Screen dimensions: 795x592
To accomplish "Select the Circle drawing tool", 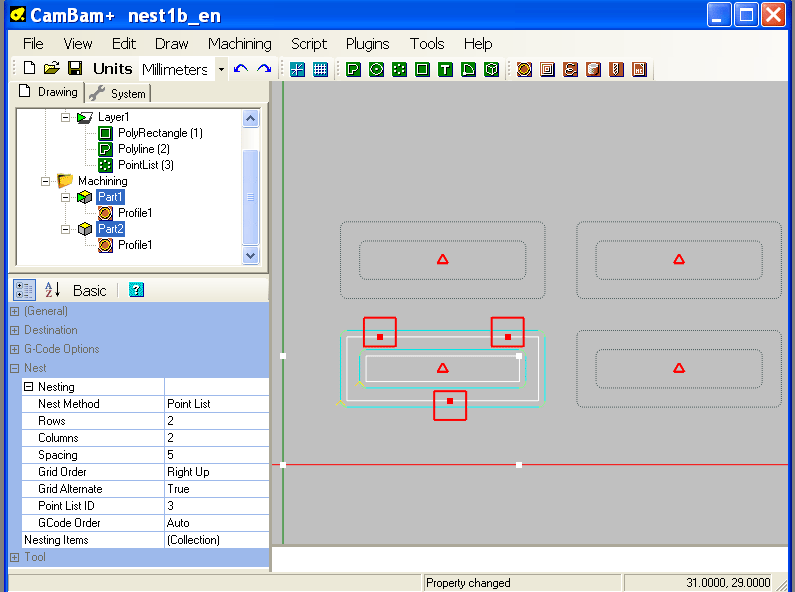I will click(376, 70).
